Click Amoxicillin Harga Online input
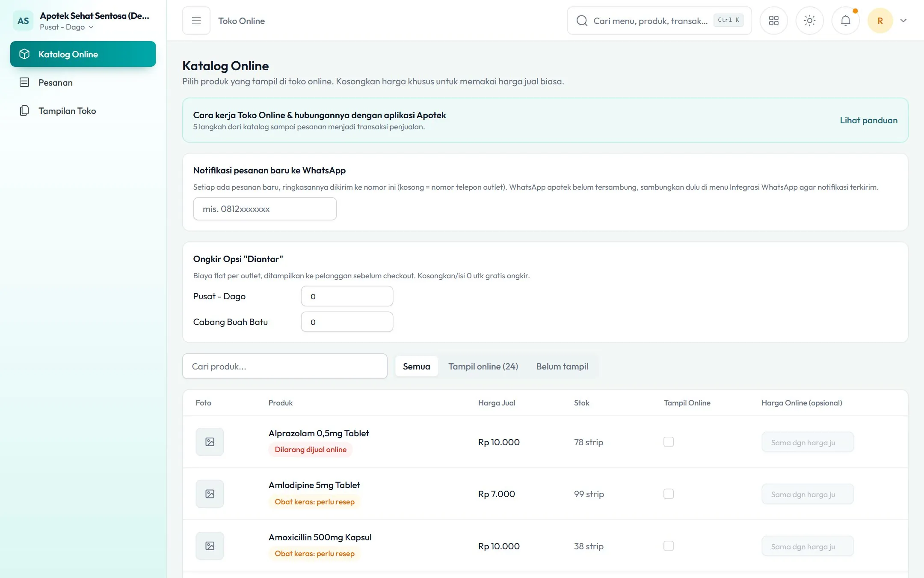 pos(808,546)
